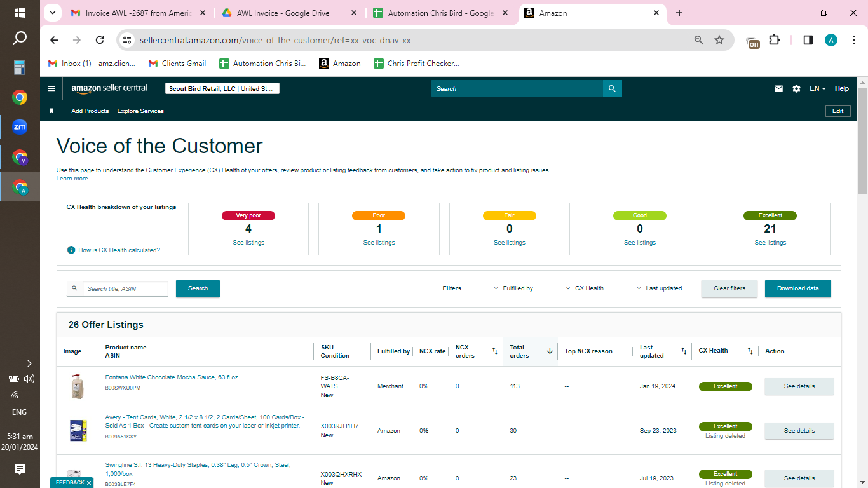Sort the table by NCX orders

[494, 351]
